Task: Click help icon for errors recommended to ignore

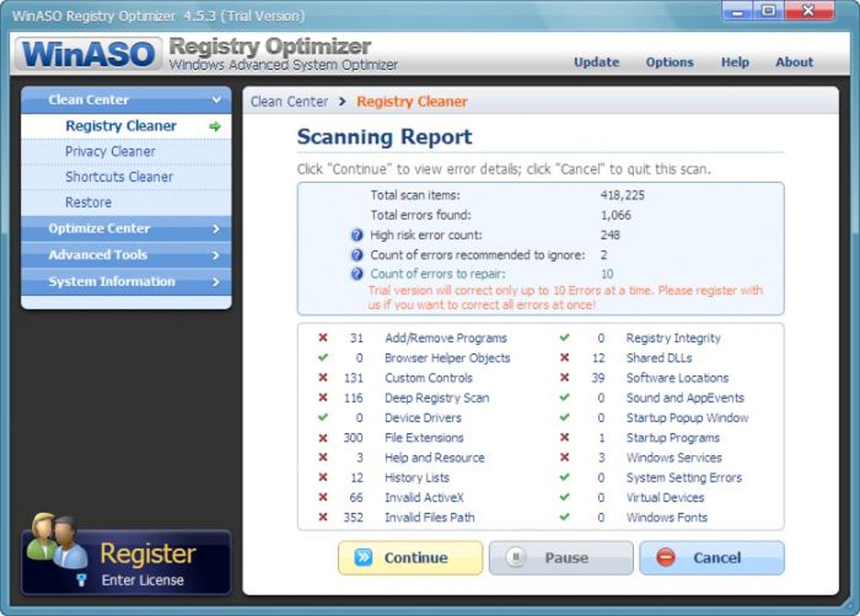Action: (x=357, y=254)
